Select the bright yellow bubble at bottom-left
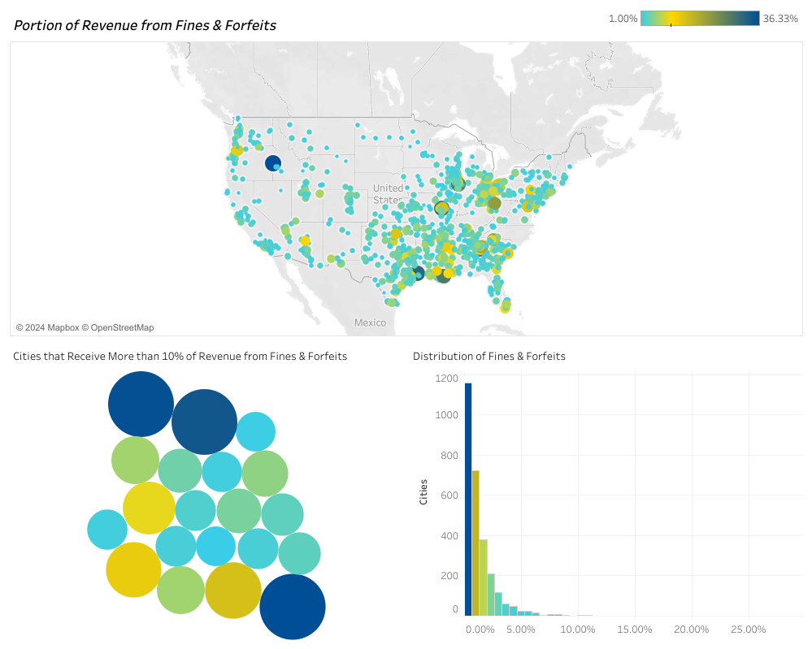The width and height of the screenshot is (812, 649). click(x=133, y=569)
